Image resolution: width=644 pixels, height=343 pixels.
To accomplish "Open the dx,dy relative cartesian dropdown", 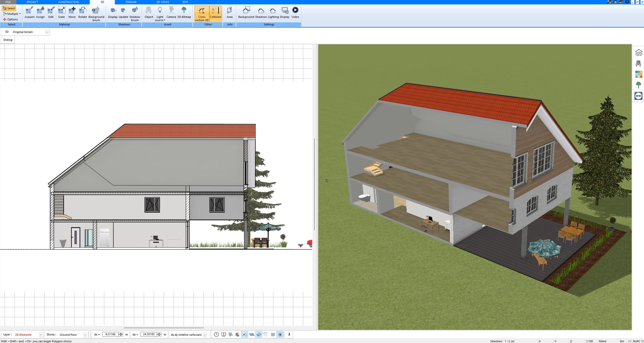I will [205, 335].
